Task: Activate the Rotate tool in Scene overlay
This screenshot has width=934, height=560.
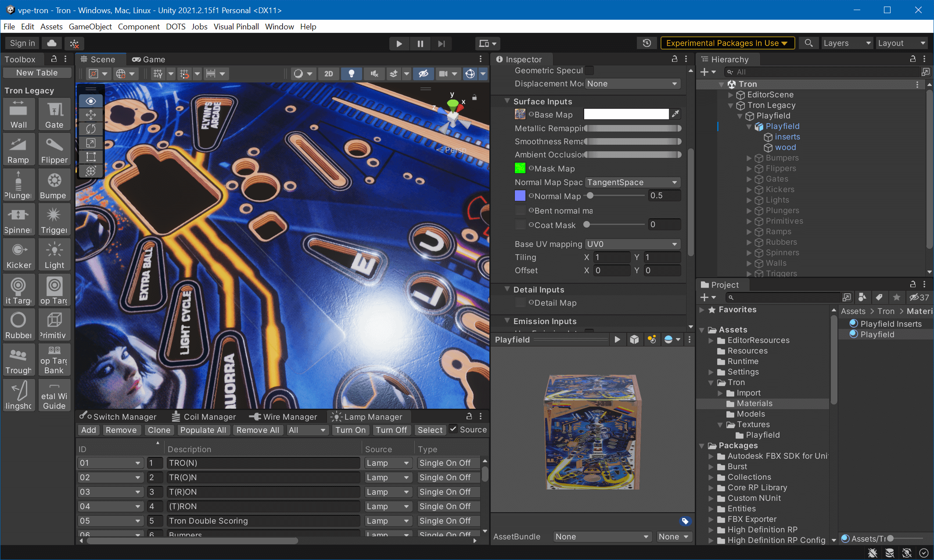Action: click(x=91, y=129)
